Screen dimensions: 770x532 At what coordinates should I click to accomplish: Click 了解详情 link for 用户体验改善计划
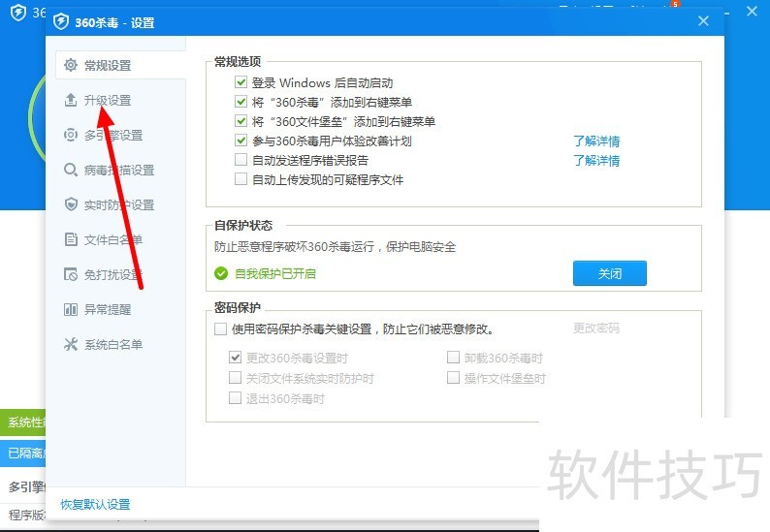pos(596,141)
